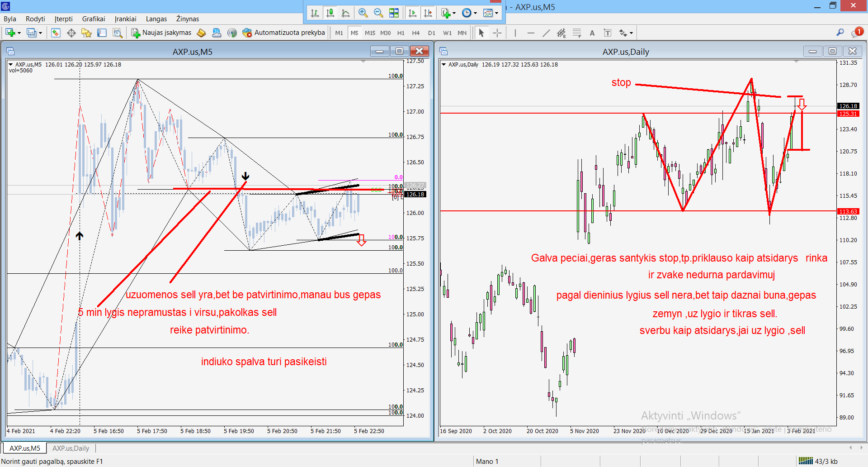Select the text label tool
868x467 pixels.
[608, 33]
